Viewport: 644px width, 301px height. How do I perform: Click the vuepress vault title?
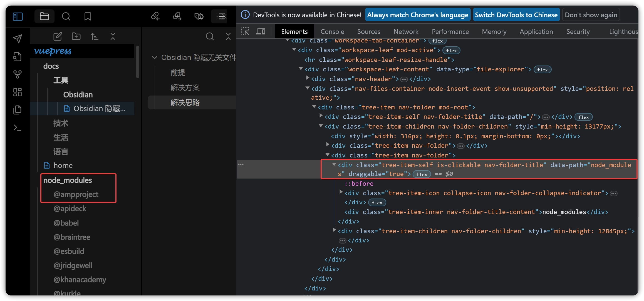point(53,51)
